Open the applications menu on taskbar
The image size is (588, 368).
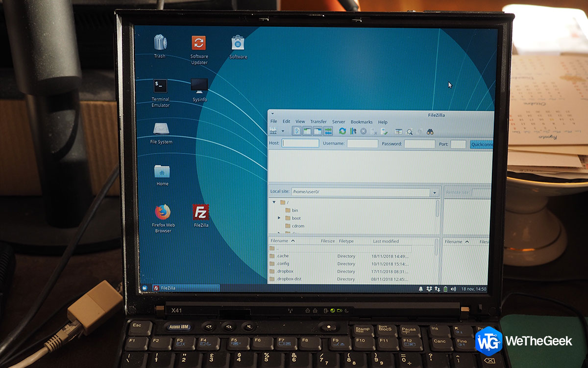(x=145, y=288)
